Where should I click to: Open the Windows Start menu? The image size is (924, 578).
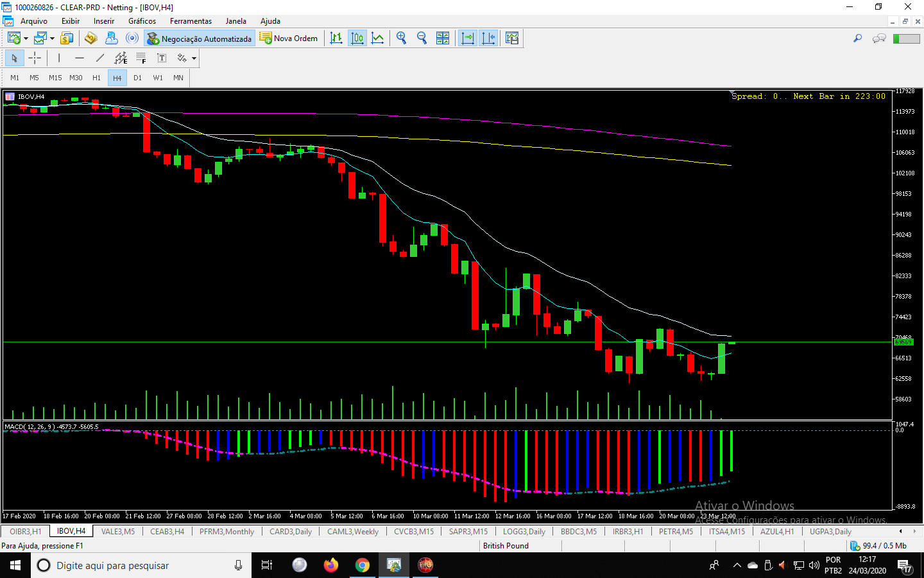15,565
